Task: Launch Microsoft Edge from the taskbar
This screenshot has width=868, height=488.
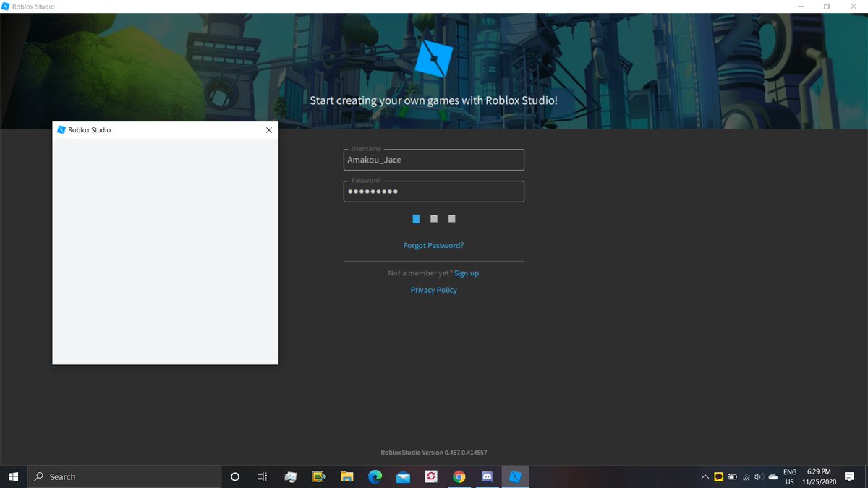Action: 375,476
